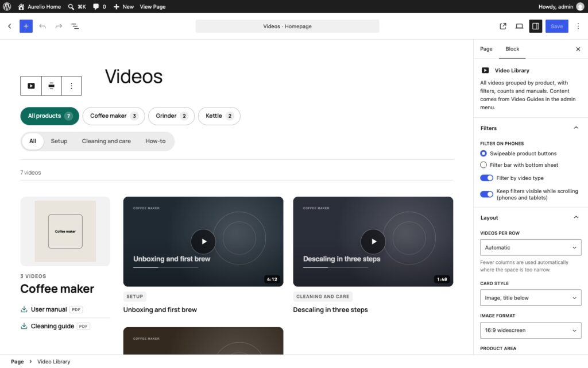Click the Coffee maker product thumbnail
The height and width of the screenshot is (368, 588).
tap(65, 231)
